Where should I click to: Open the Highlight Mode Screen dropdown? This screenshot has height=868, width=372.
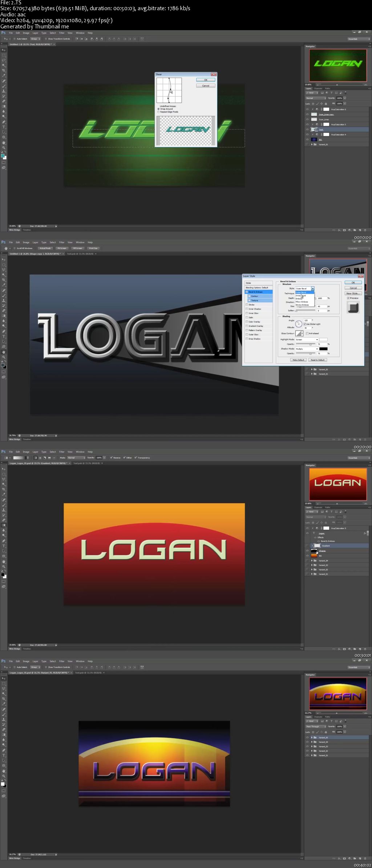coord(307,340)
